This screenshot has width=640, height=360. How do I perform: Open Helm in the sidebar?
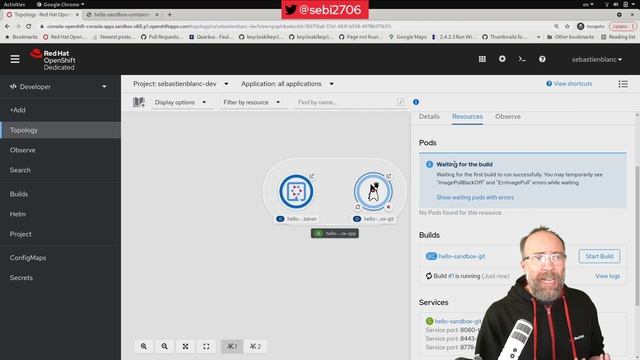coord(60,214)
